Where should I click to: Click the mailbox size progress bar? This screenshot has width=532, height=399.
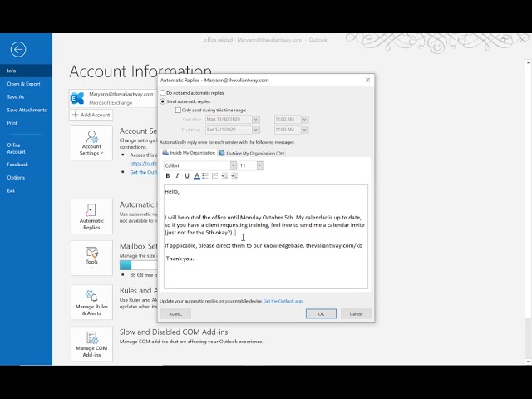[x=138, y=265]
